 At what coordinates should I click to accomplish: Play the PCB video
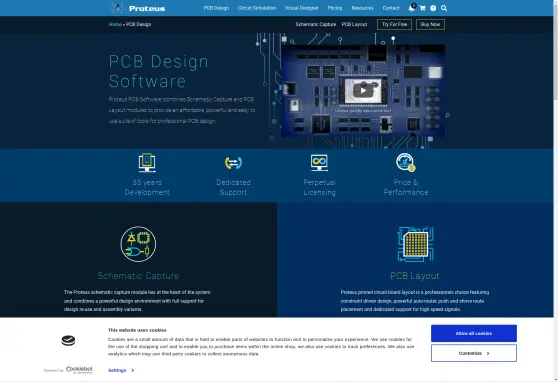(x=363, y=90)
